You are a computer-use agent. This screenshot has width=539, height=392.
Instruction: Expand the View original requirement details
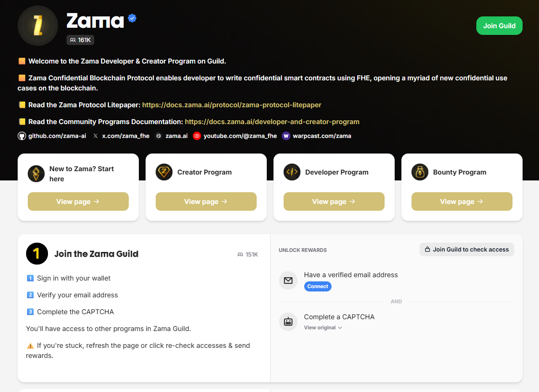tap(323, 327)
